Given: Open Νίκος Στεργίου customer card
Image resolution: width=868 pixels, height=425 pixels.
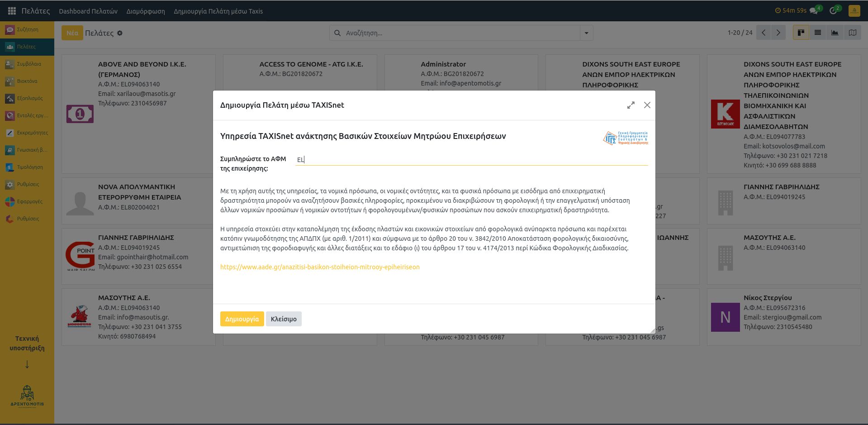Looking at the screenshot, I should 784,317.
